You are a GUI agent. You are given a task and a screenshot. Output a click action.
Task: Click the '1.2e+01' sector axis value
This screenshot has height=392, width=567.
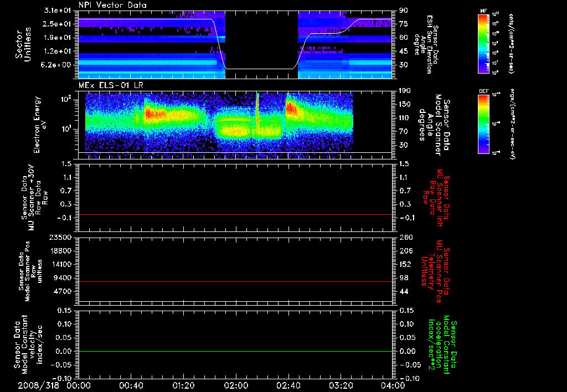point(58,51)
